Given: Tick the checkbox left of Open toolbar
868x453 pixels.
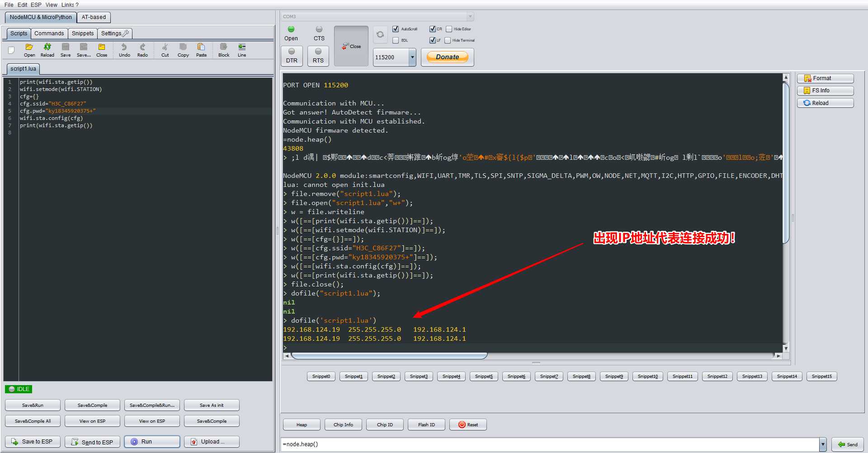Looking at the screenshot, I should click(x=11, y=50).
